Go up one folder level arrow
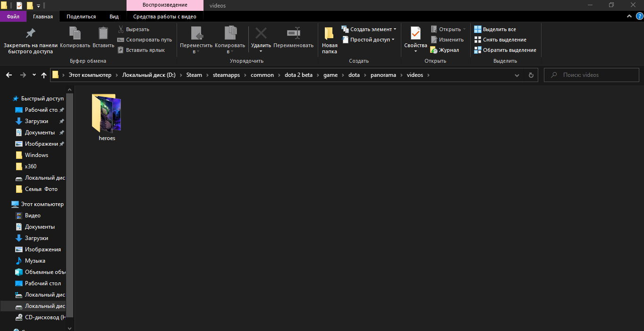Screen dimensions: 644x331 click(x=44, y=75)
